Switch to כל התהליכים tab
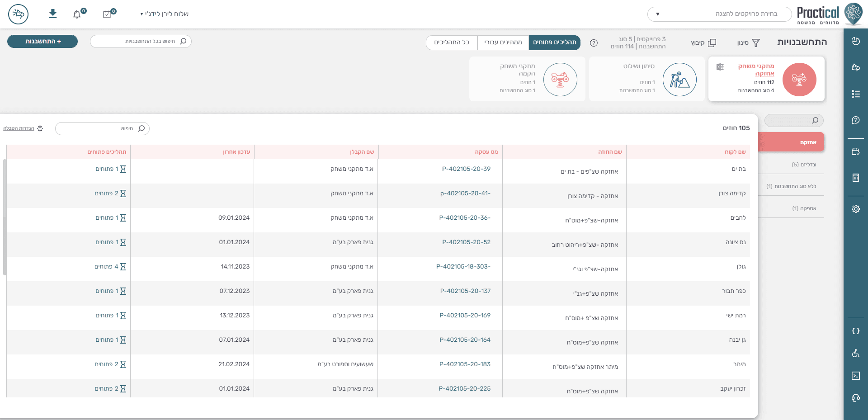Screen dimensions: 868x420 (x=452, y=42)
